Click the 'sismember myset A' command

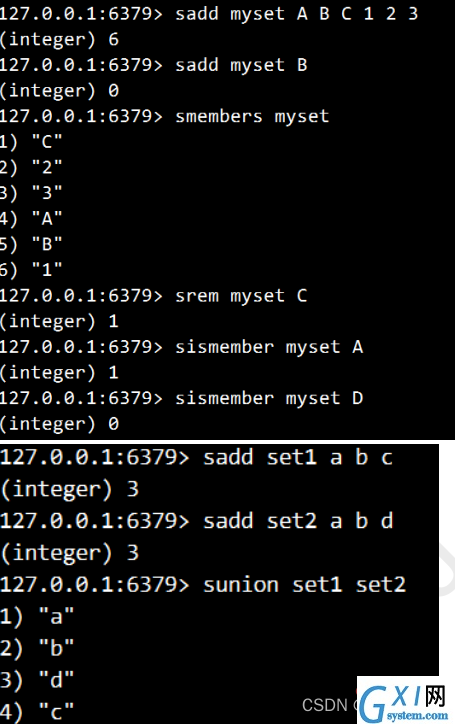pos(269,347)
